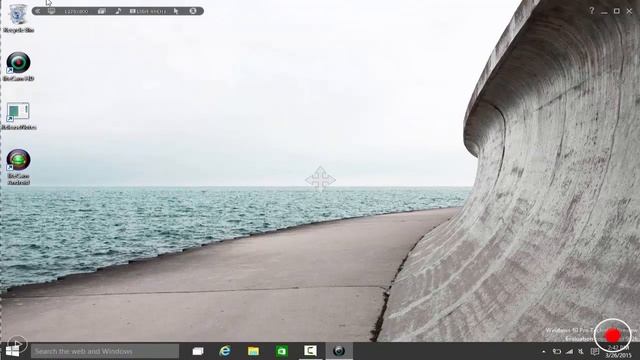Show hidden system tray icons
The width and height of the screenshot is (640, 360).
[x=543, y=351]
